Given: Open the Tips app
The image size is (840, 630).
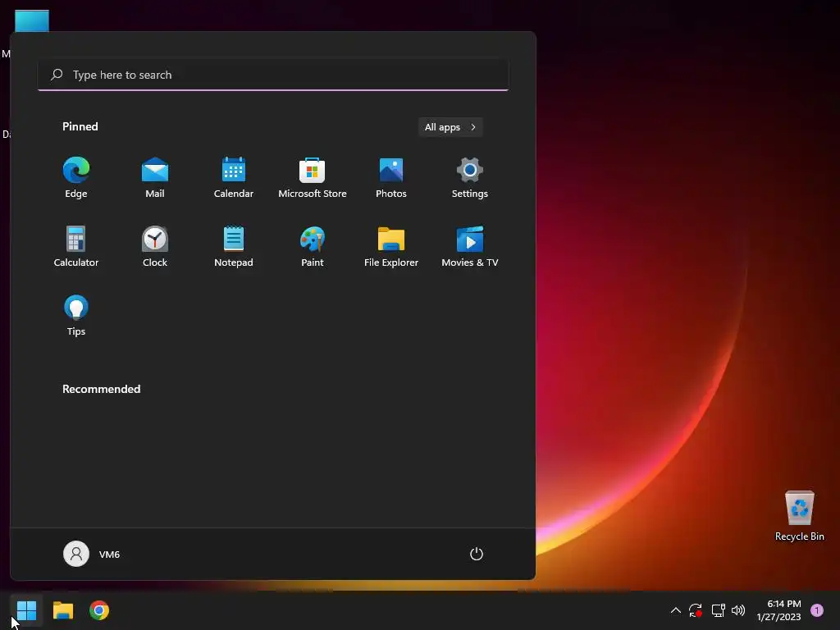Looking at the screenshot, I should click(76, 316).
